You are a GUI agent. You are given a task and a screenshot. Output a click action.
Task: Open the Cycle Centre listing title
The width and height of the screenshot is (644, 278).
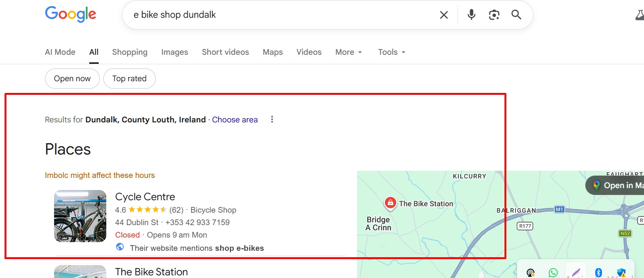[145, 197]
